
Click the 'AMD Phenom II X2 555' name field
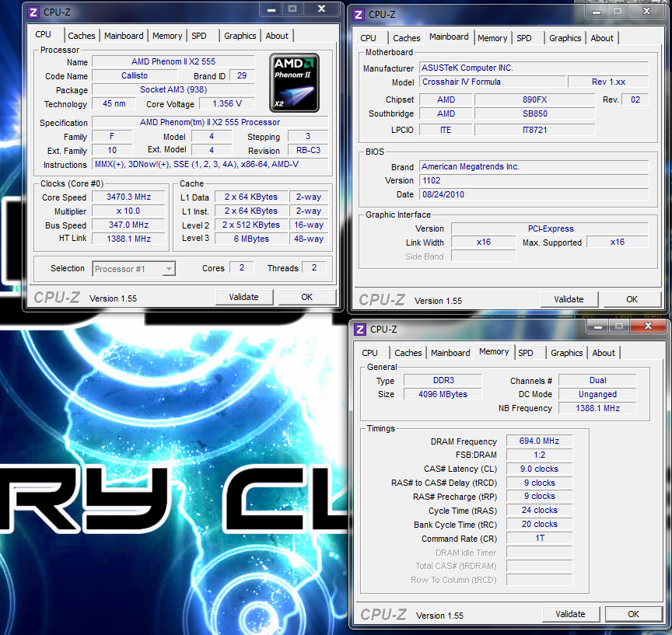173,61
